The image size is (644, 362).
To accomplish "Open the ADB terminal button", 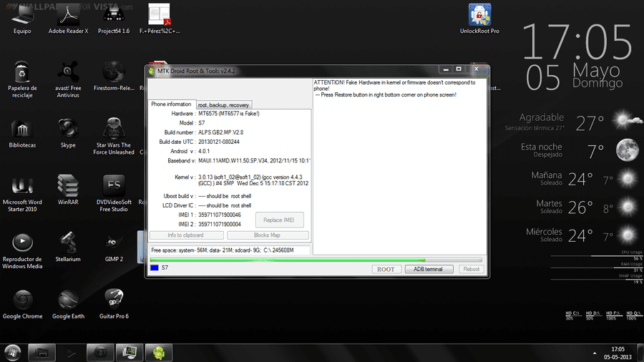I will (429, 269).
